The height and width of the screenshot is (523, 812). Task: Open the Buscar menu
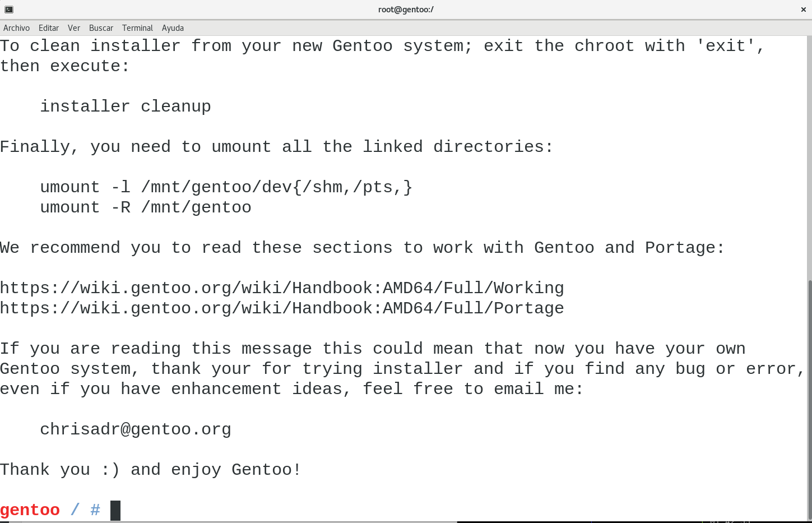pos(101,28)
